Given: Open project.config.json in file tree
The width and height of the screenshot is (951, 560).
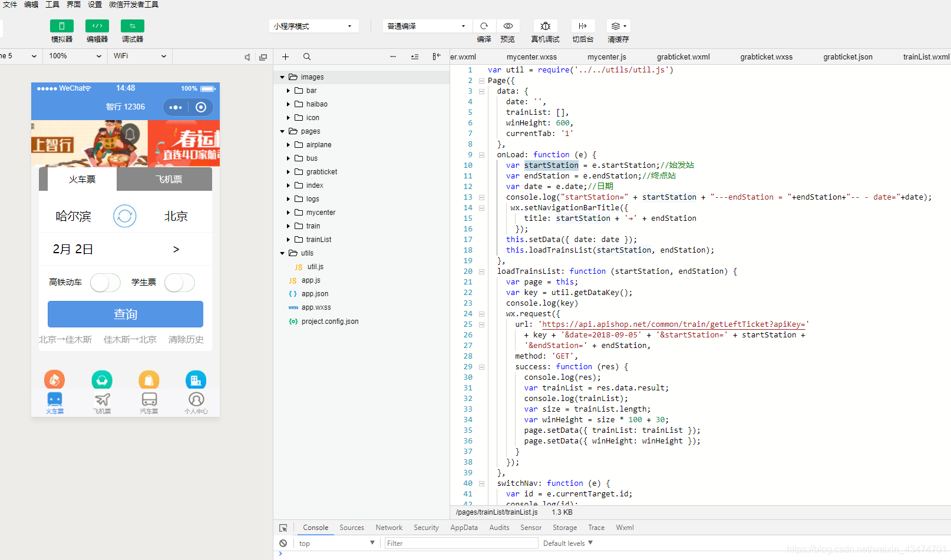Looking at the screenshot, I should coord(329,322).
